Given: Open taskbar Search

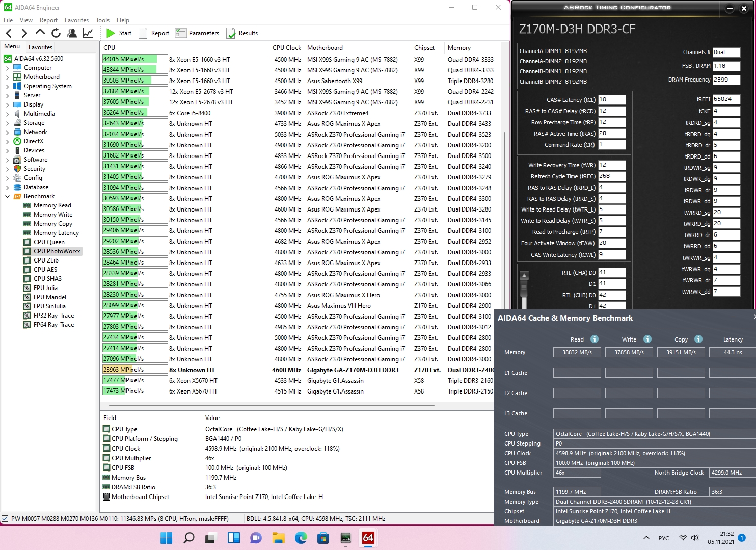Looking at the screenshot, I should click(189, 538).
